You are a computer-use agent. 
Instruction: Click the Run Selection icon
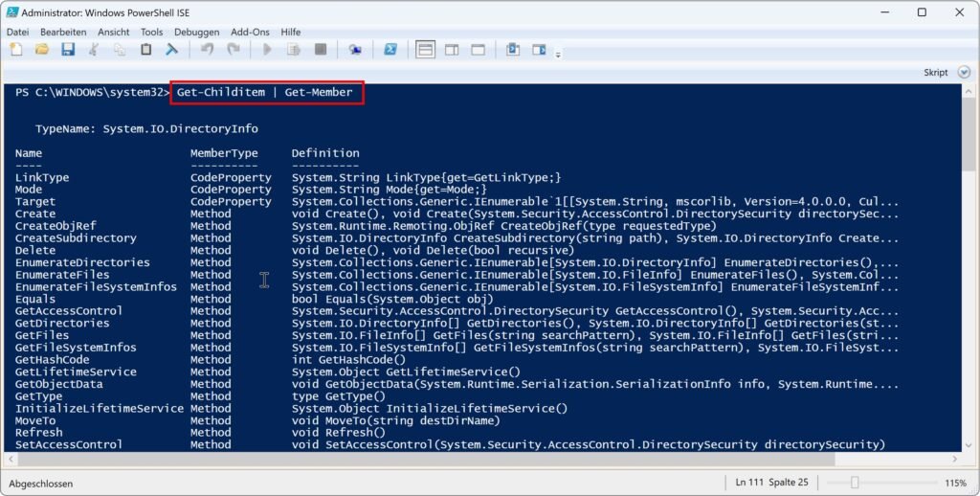294,50
